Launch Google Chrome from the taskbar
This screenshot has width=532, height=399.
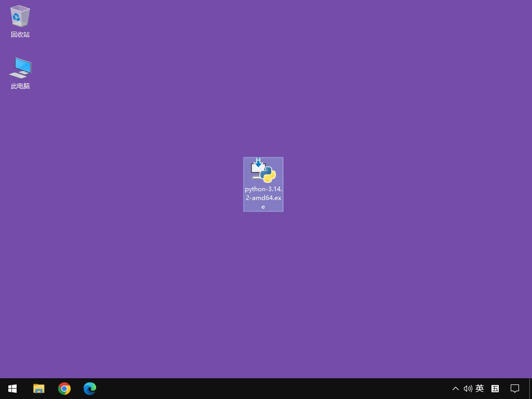[64, 389]
